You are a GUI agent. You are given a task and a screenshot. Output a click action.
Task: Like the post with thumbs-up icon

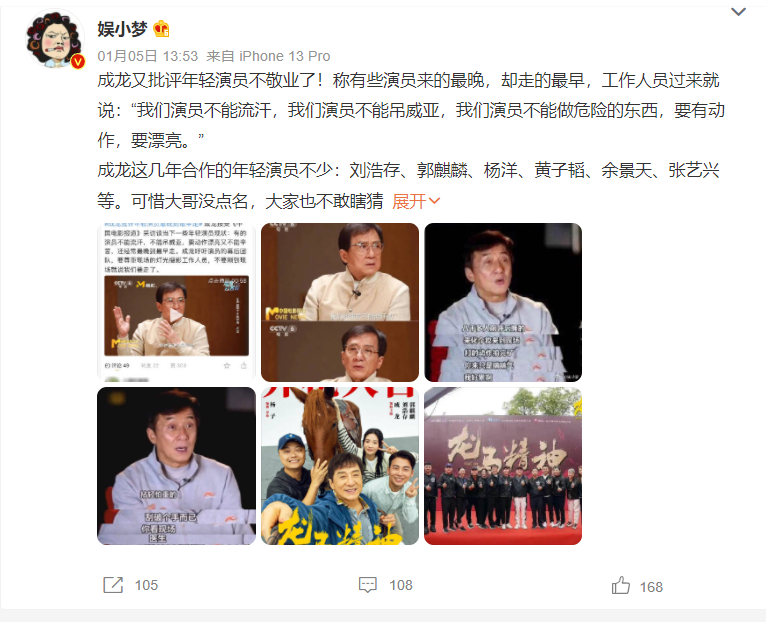(x=621, y=585)
